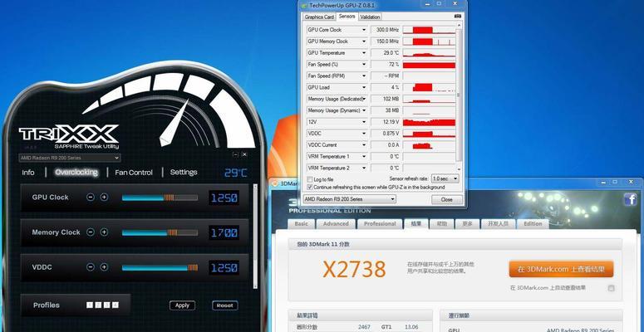Select the TRIXX Overclocking tab
The width and height of the screenshot is (644, 332).
(76, 173)
